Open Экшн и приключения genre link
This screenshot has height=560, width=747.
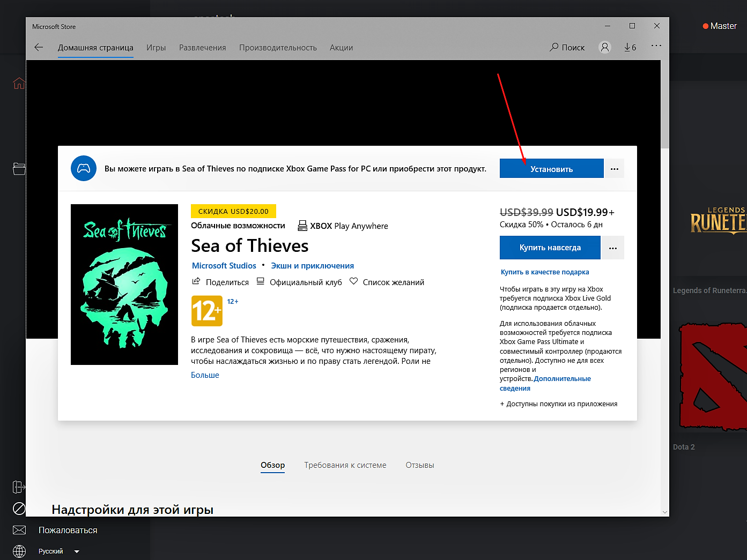pyautogui.click(x=312, y=266)
